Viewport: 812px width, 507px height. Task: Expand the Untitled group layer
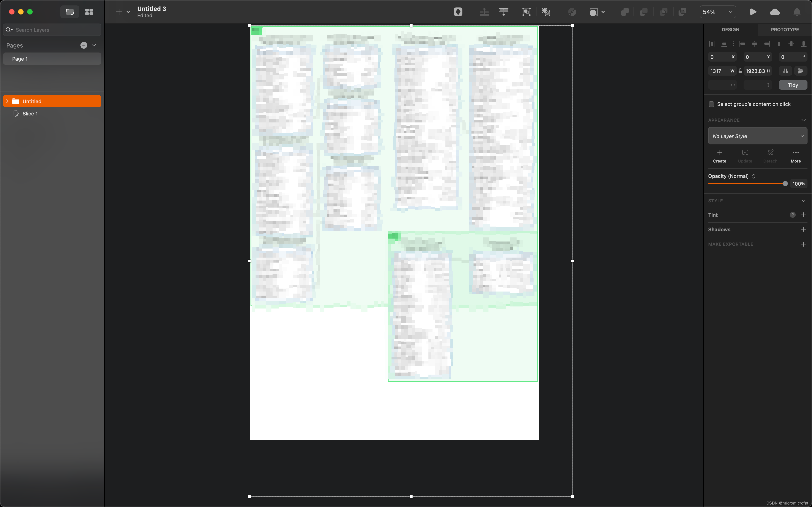[x=7, y=101]
